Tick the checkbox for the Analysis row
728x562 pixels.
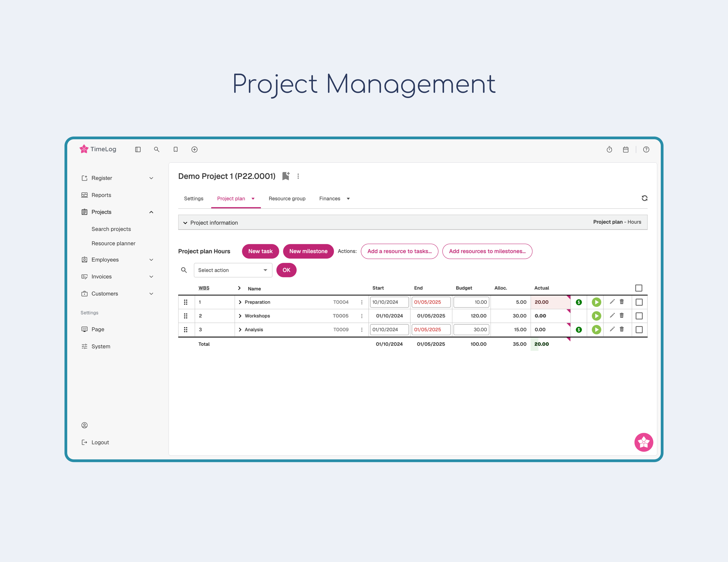point(639,329)
